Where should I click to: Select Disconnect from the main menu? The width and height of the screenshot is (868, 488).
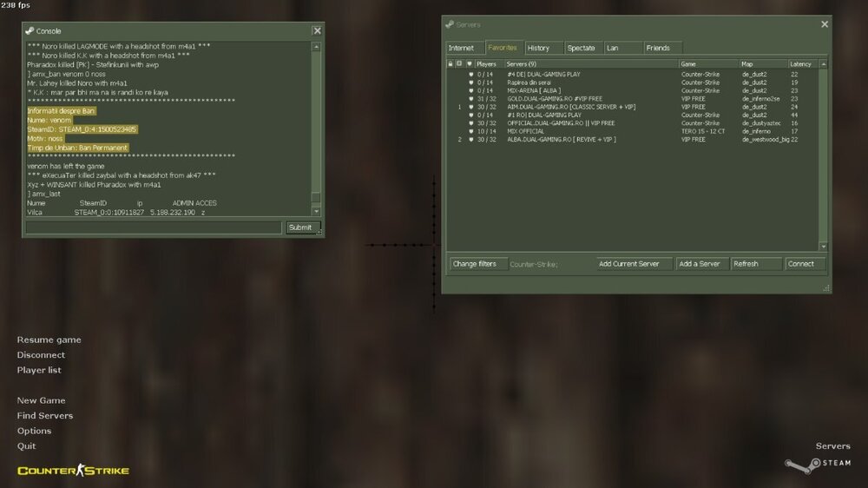click(x=41, y=355)
